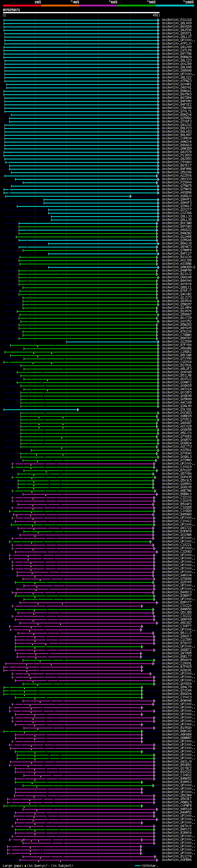Click label UniRef100_Q9LL37

coord(177,37)
